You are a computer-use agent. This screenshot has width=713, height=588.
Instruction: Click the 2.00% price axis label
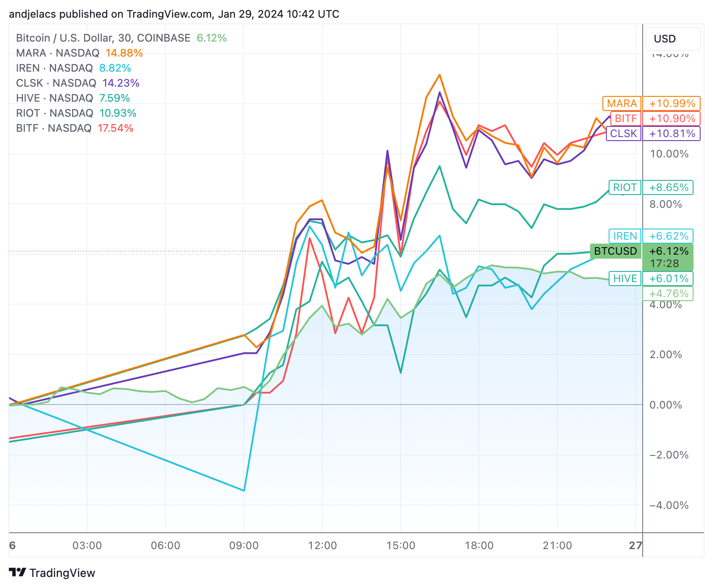pos(666,355)
